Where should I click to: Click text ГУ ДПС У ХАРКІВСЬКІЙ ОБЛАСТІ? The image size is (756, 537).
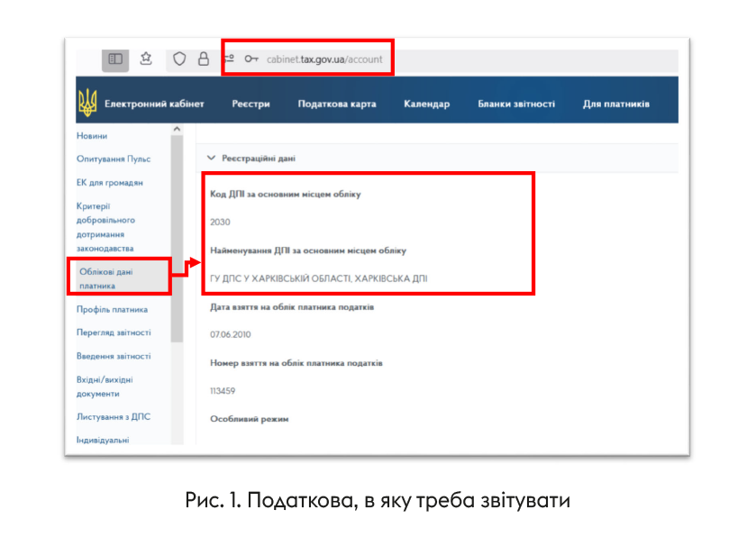[280, 278]
